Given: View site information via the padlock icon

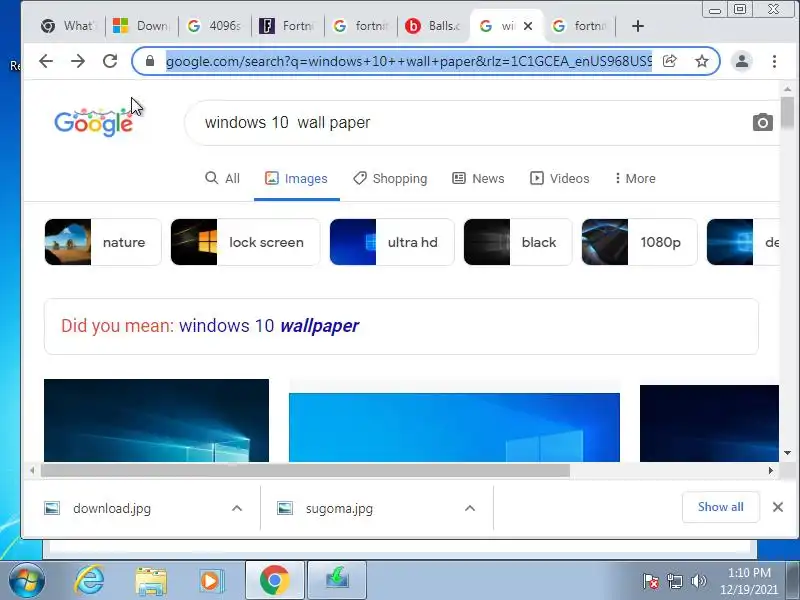Looking at the screenshot, I should coord(149,61).
